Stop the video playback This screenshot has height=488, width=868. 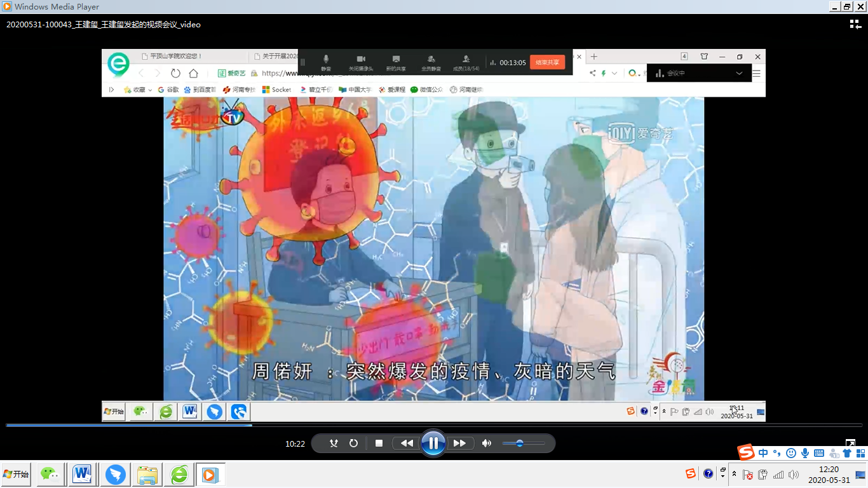pos(379,444)
